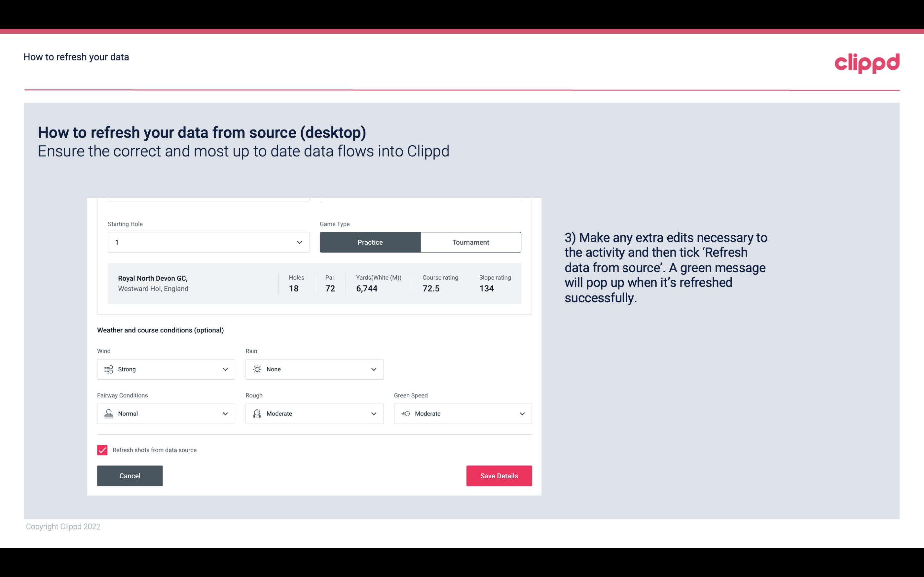Expand the Wind condition dropdown
This screenshot has width=924, height=577.
point(225,369)
